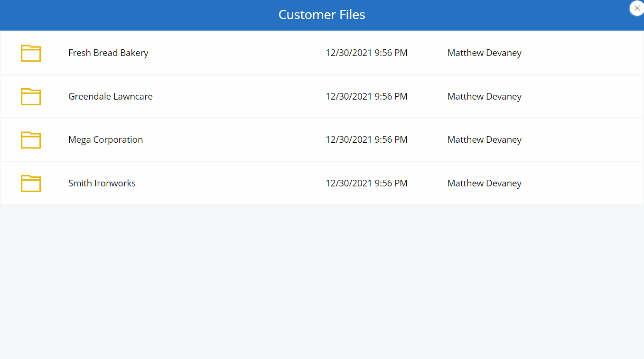The height and width of the screenshot is (359, 644).
Task: Open the Fresh Bread Bakery folder icon
Action: pos(31,53)
